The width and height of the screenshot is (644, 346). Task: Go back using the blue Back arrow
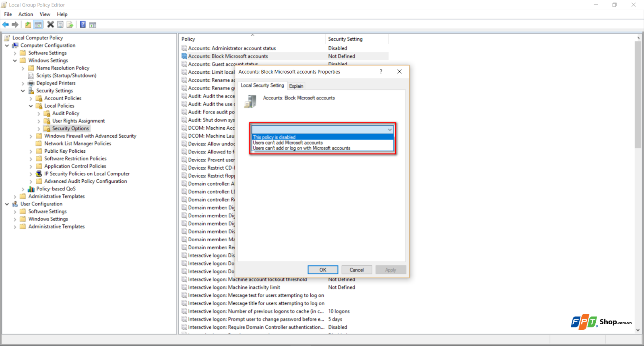(6, 25)
